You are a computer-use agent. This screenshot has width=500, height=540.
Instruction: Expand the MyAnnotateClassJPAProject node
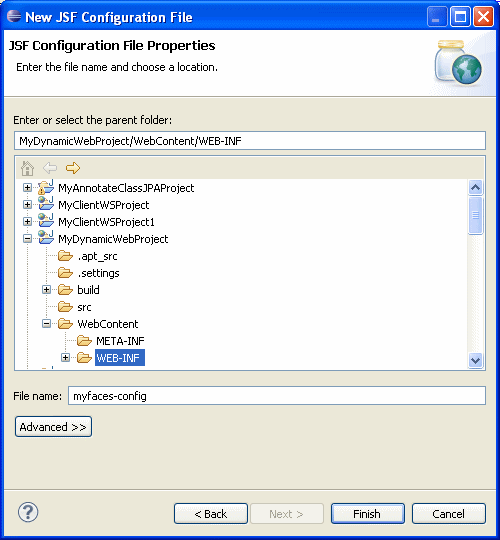(x=27, y=188)
